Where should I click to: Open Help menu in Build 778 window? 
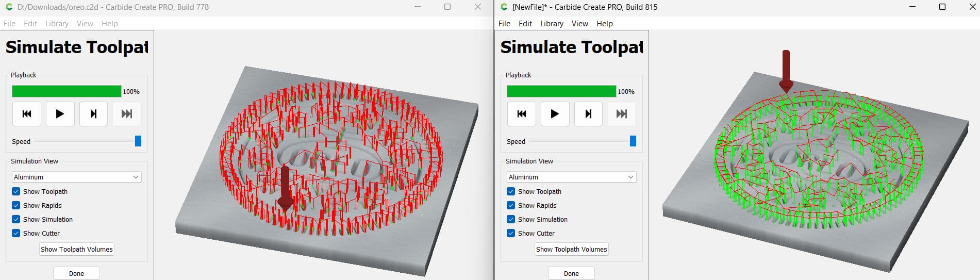click(x=110, y=24)
